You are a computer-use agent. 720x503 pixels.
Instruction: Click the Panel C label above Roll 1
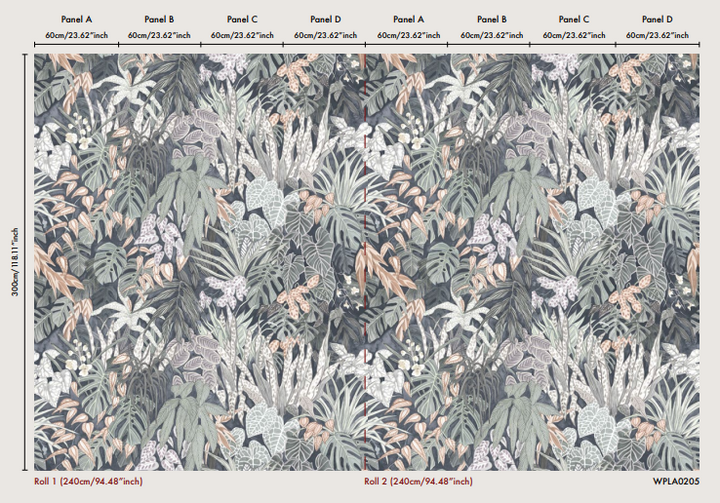point(241,19)
